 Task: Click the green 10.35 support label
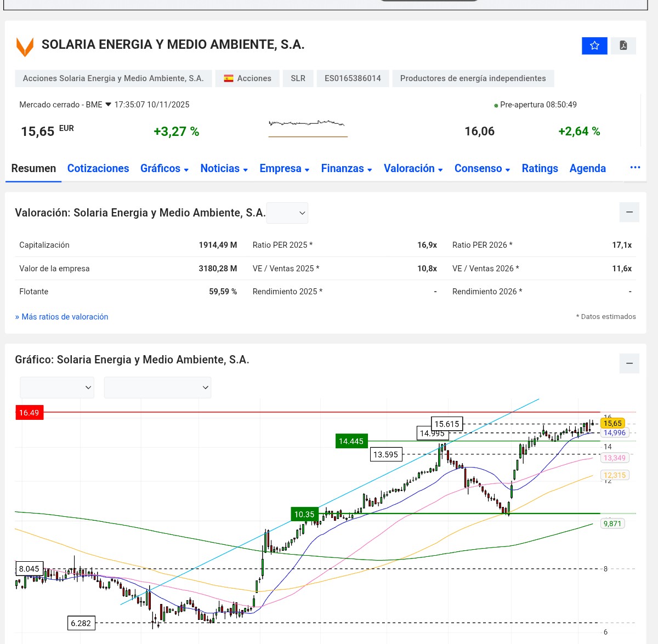pos(304,514)
